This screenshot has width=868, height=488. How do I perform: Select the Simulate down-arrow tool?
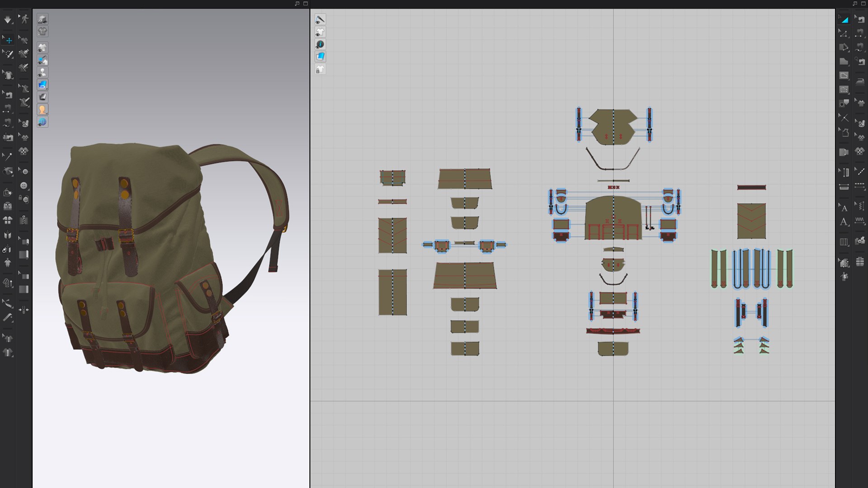coord(8,19)
